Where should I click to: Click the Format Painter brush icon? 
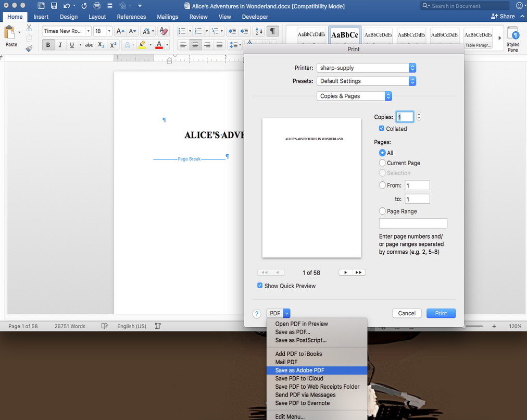tap(29, 48)
